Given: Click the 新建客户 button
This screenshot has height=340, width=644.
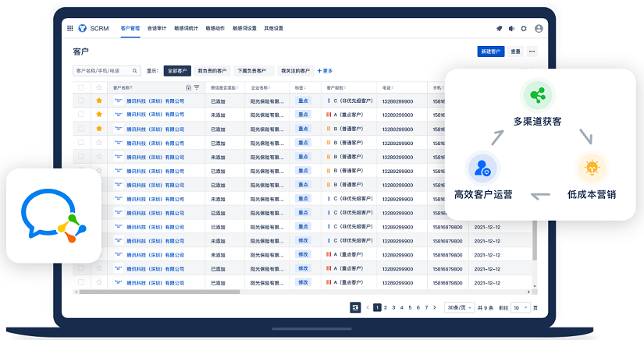Looking at the screenshot, I should 490,51.
